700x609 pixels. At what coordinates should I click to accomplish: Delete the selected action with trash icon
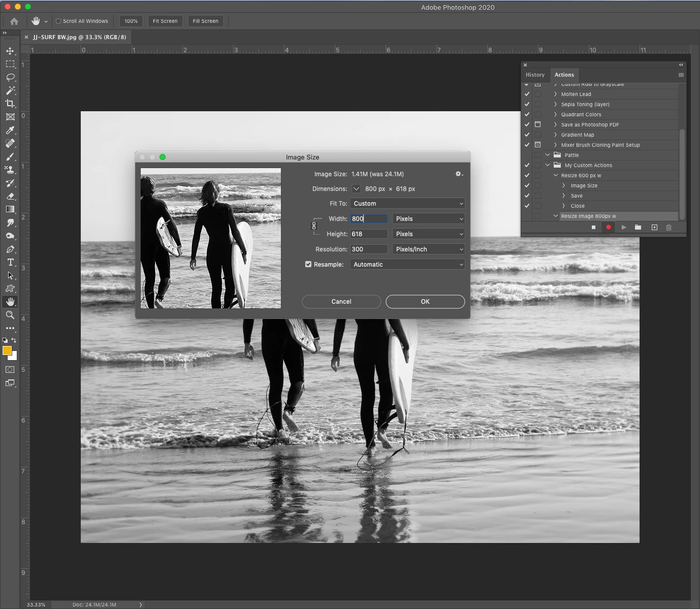pyautogui.click(x=669, y=228)
